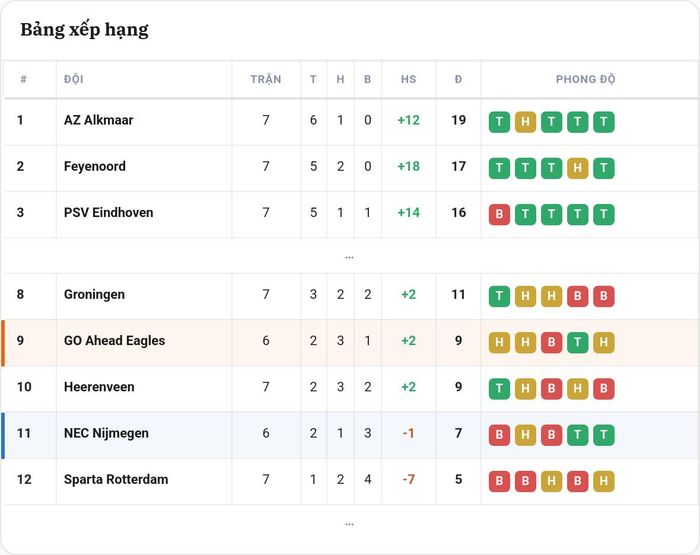Open the Feyenoord team link

95,167
